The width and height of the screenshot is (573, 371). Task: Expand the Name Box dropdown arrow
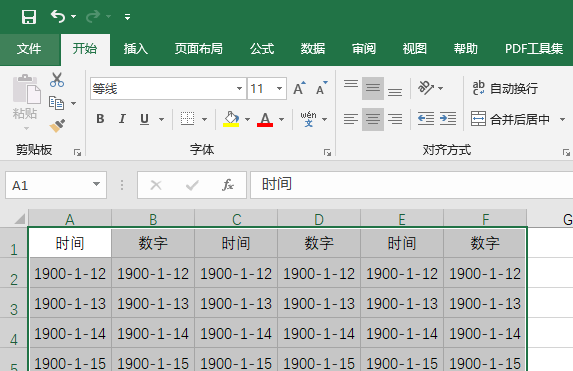[96, 184]
